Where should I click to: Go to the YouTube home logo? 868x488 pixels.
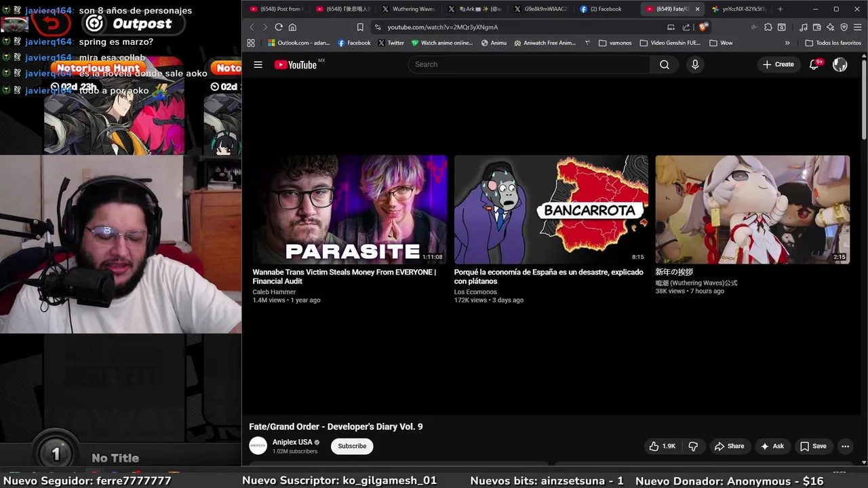point(296,64)
